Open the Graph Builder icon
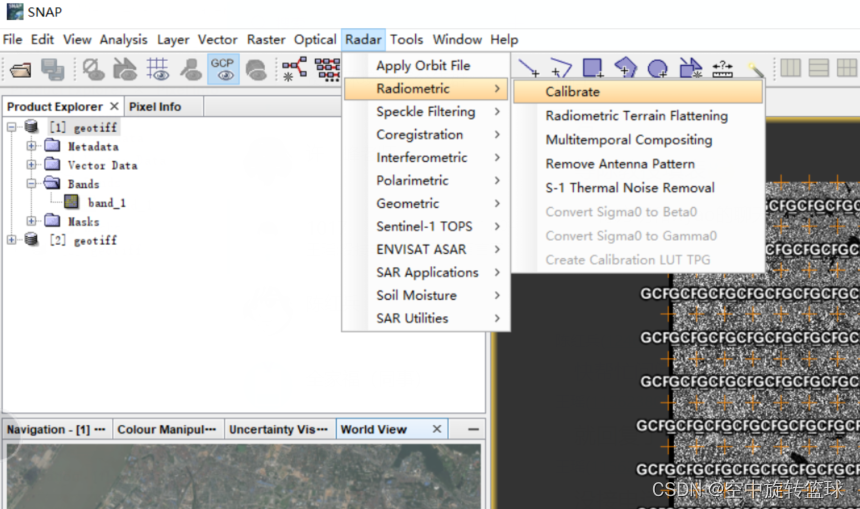The image size is (860, 509). click(x=295, y=70)
